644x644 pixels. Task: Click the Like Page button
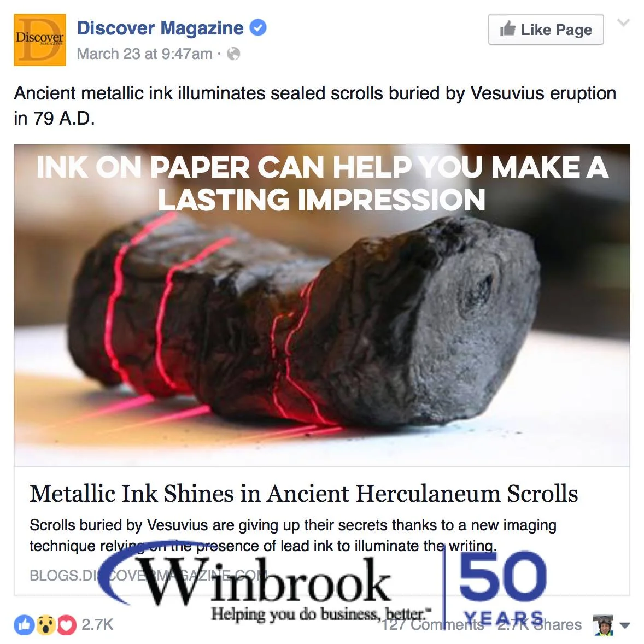point(546,29)
